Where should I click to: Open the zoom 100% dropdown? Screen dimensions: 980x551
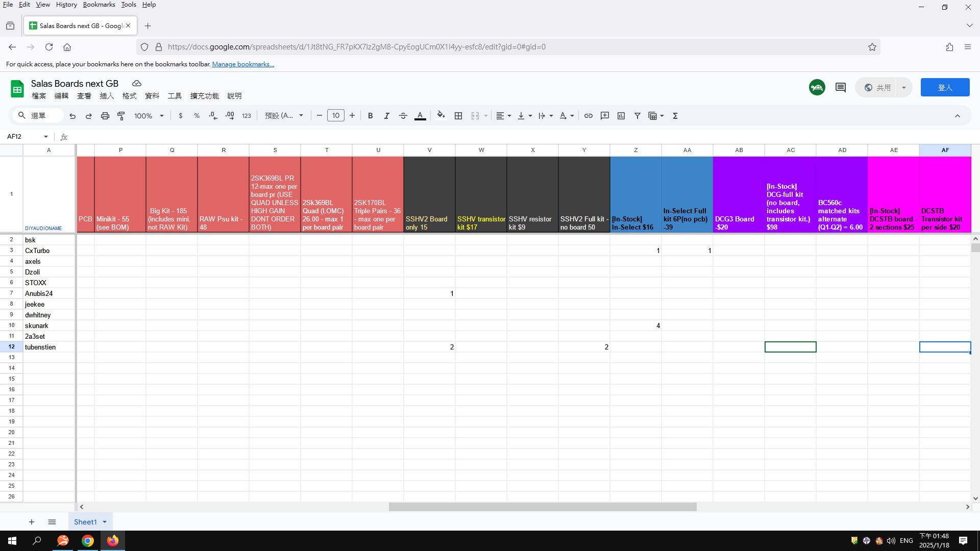149,116
